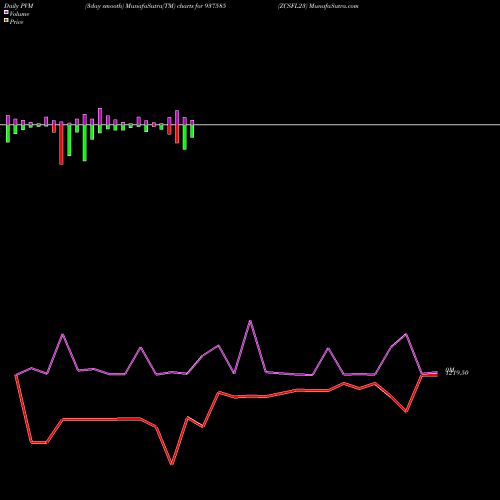Select the 'Price' legend label
The image size is (500, 500).
(x=16, y=22)
